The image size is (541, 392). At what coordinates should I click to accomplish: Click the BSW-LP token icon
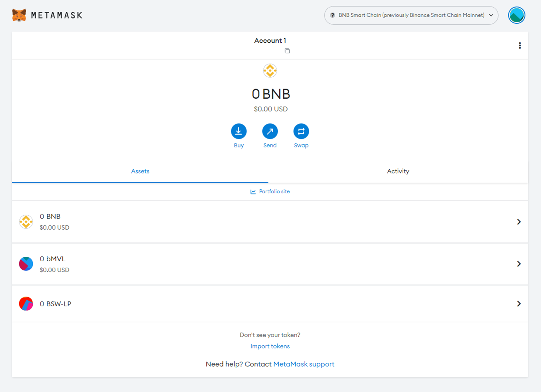pyautogui.click(x=26, y=304)
